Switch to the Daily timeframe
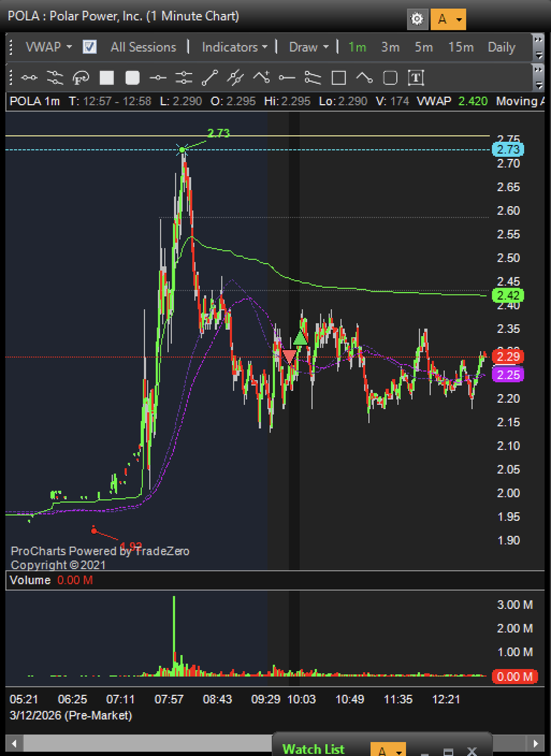Screen dimensions: 551x756 pyautogui.click(x=501, y=47)
